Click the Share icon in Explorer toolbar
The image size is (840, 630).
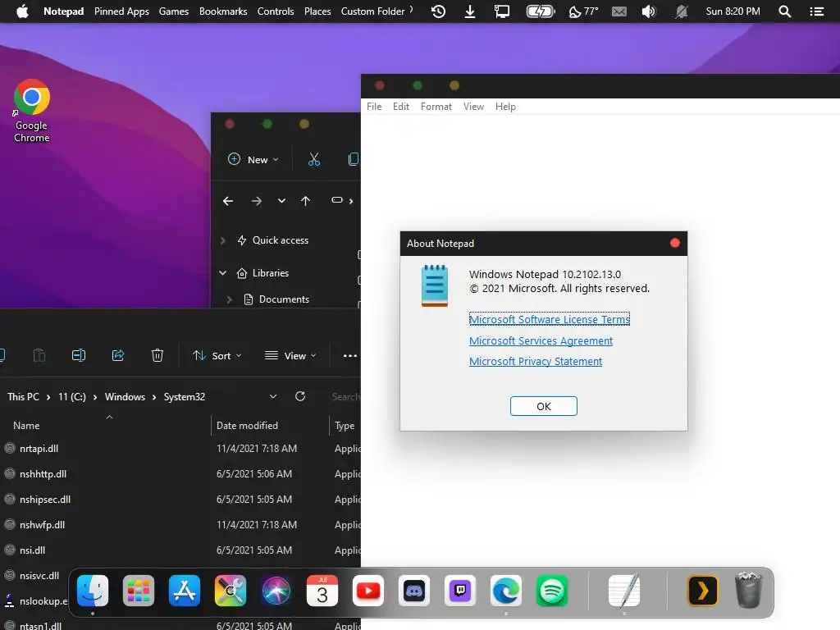point(118,355)
